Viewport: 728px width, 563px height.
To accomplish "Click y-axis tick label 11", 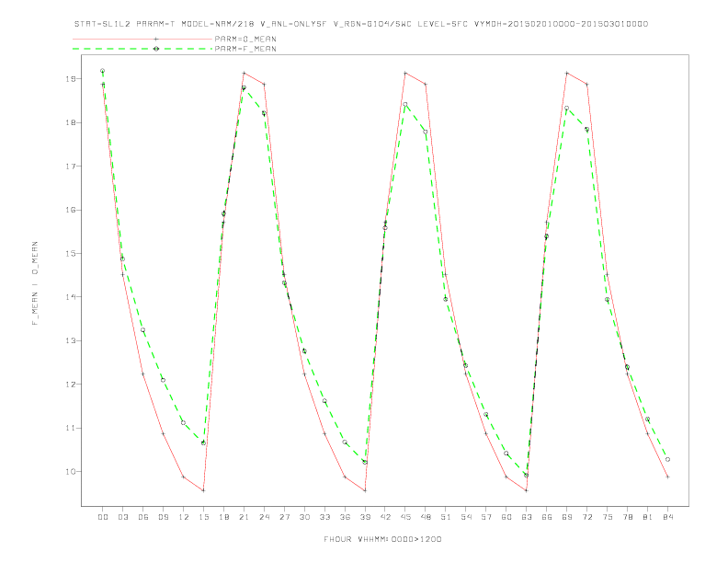I will coord(71,428).
